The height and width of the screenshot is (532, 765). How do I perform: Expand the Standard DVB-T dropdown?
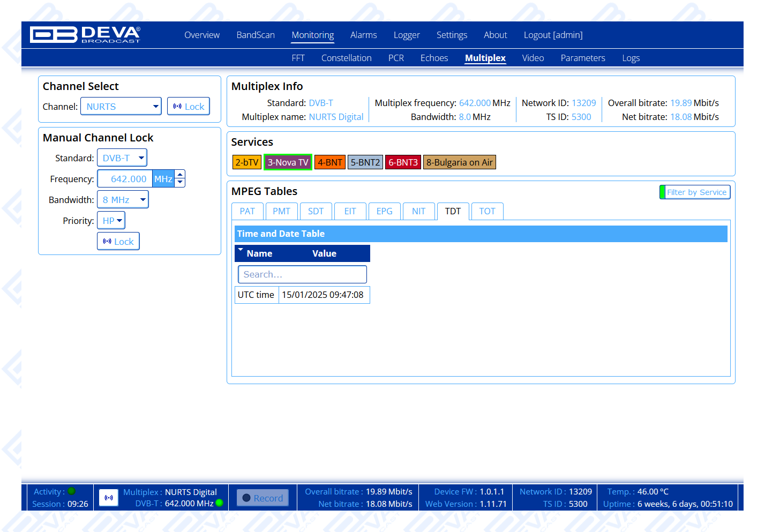pyautogui.click(x=122, y=158)
